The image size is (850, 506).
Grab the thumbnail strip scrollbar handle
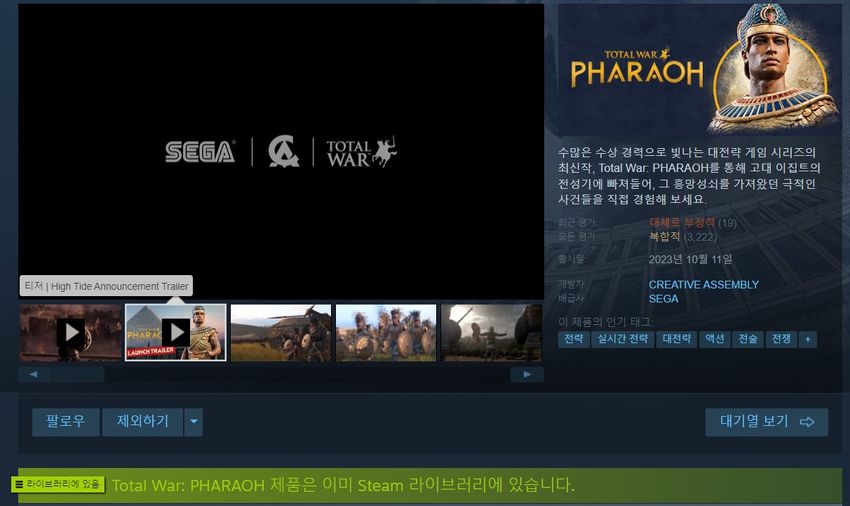(x=78, y=374)
